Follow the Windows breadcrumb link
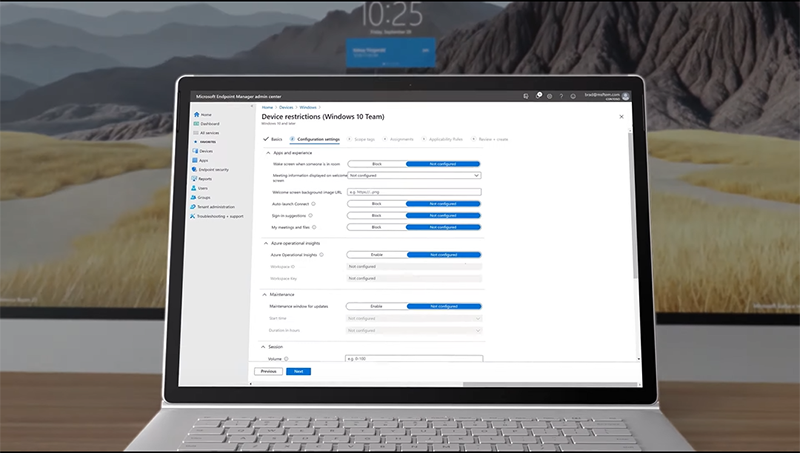Image resolution: width=800 pixels, height=453 pixels. (x=308, y=107)
